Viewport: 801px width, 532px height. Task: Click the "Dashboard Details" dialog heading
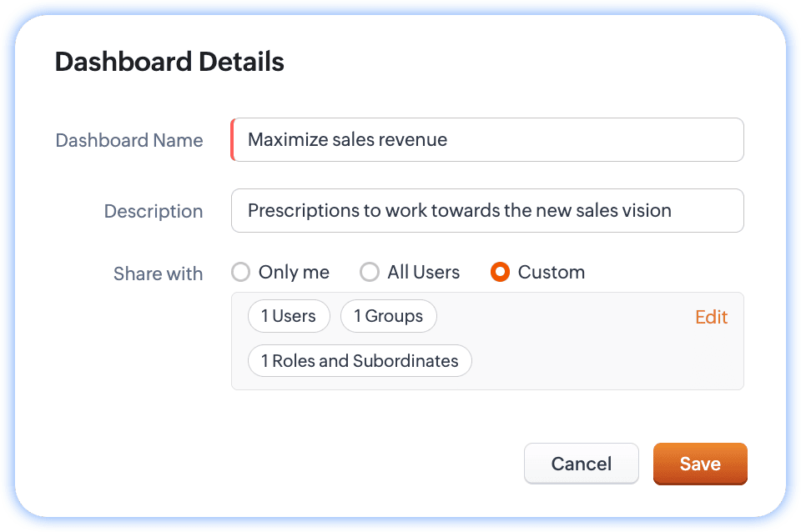pos(169,62)
